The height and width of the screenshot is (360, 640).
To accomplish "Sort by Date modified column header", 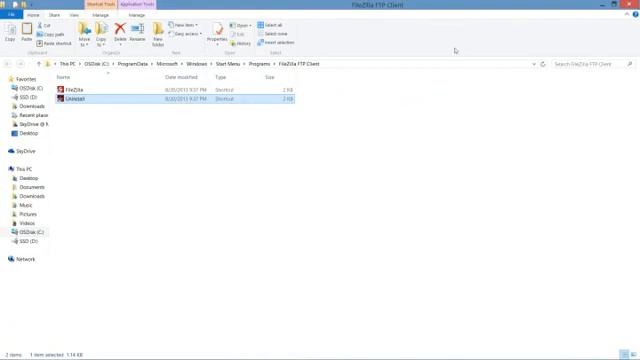I will point(181,77).
